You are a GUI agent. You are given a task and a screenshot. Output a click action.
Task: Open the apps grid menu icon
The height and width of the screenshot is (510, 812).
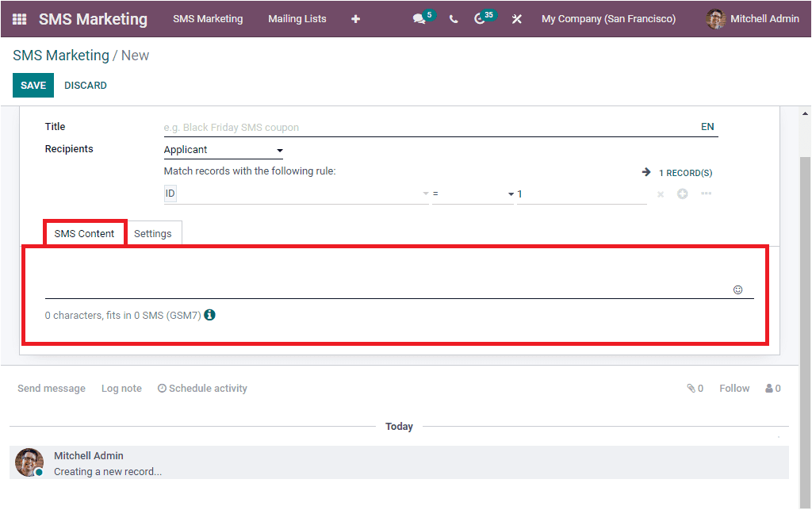tap(19, 19)
